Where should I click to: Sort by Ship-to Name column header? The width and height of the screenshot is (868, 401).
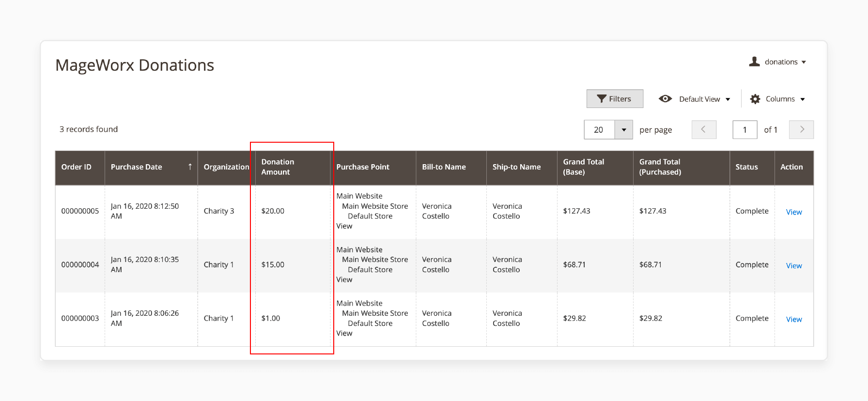[522, 167]
